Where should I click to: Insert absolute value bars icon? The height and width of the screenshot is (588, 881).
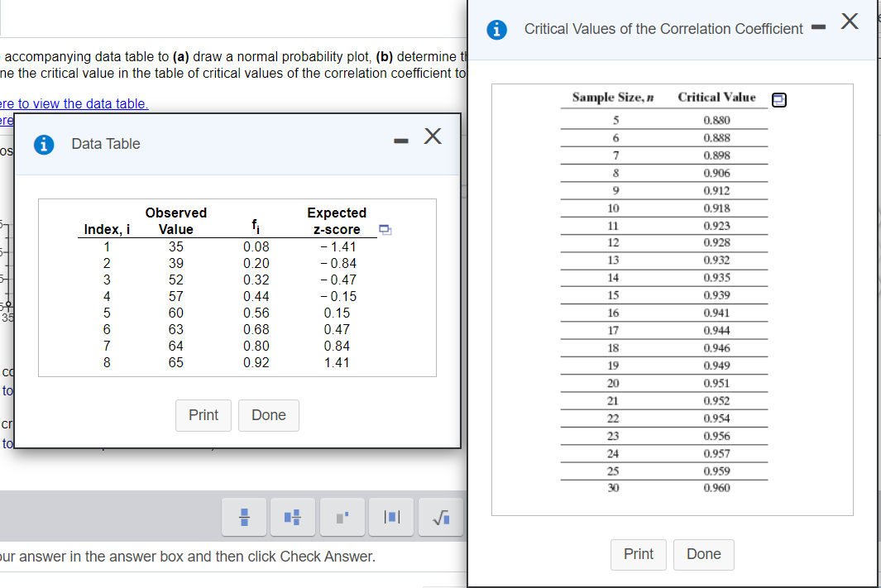coord(390,517)
